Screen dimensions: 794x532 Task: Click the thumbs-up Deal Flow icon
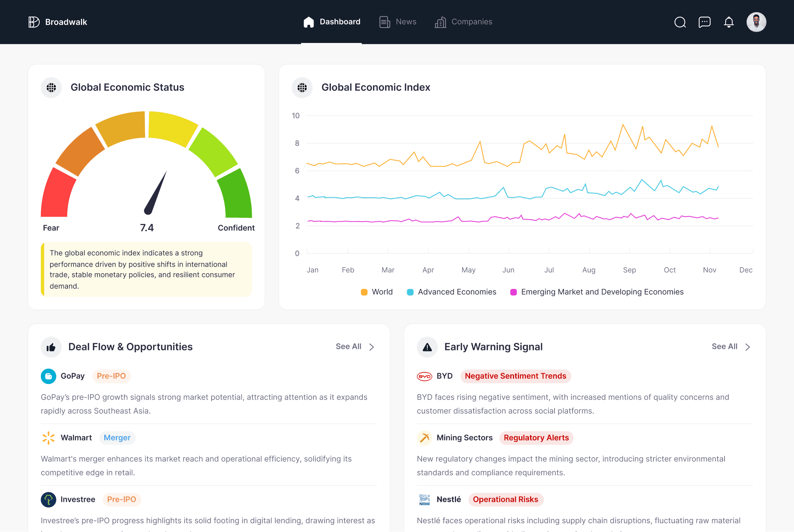[x=51, y=347]
